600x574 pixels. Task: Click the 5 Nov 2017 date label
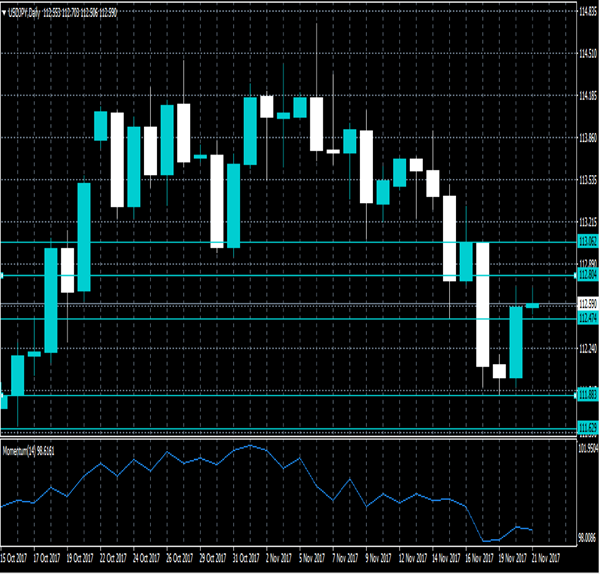point(312,558)
